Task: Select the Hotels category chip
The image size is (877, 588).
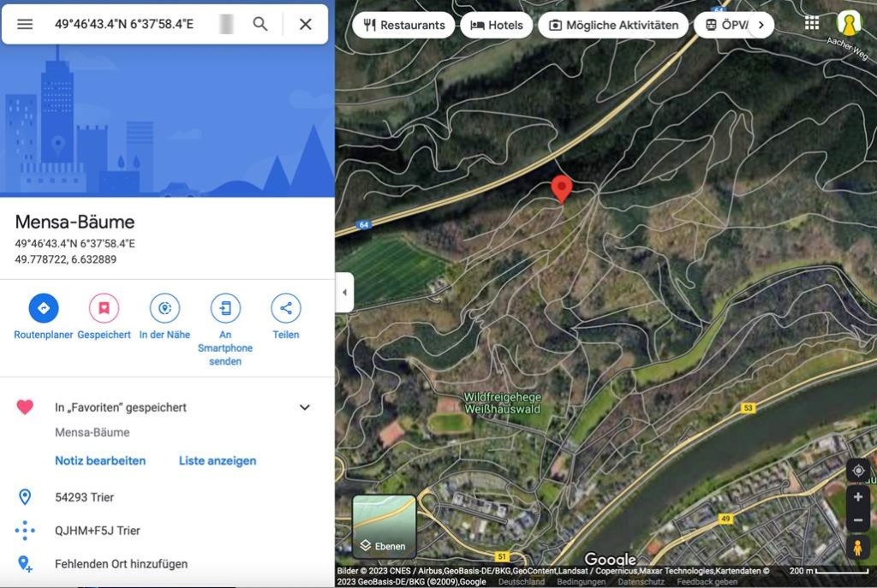Action: [x=497, y=25]
